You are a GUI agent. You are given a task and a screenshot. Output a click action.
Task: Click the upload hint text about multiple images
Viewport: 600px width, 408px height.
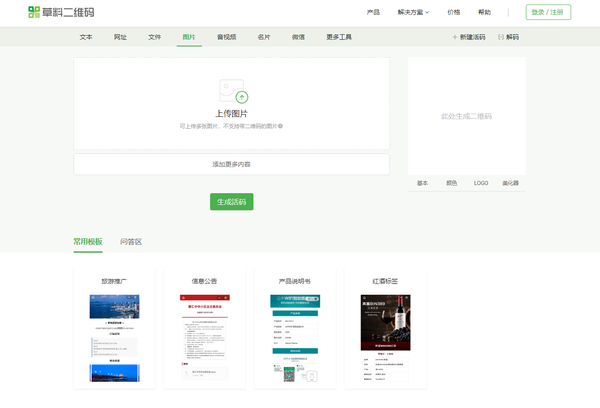coord(228,126)
